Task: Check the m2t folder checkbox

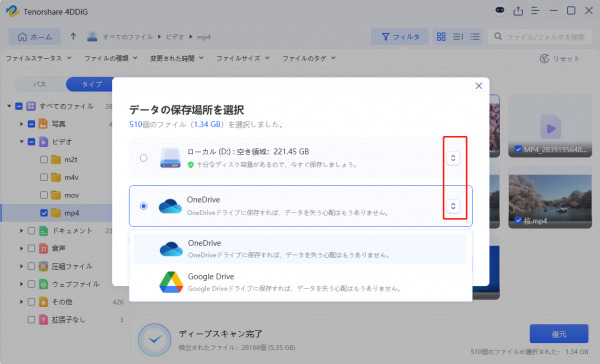Action: [x=44, y=160]
